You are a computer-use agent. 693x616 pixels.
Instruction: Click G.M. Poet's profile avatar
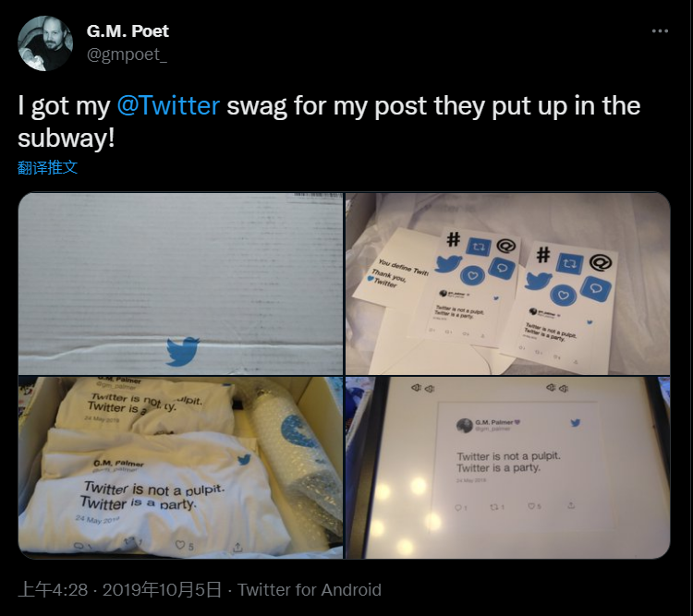(x=45, y=43)
